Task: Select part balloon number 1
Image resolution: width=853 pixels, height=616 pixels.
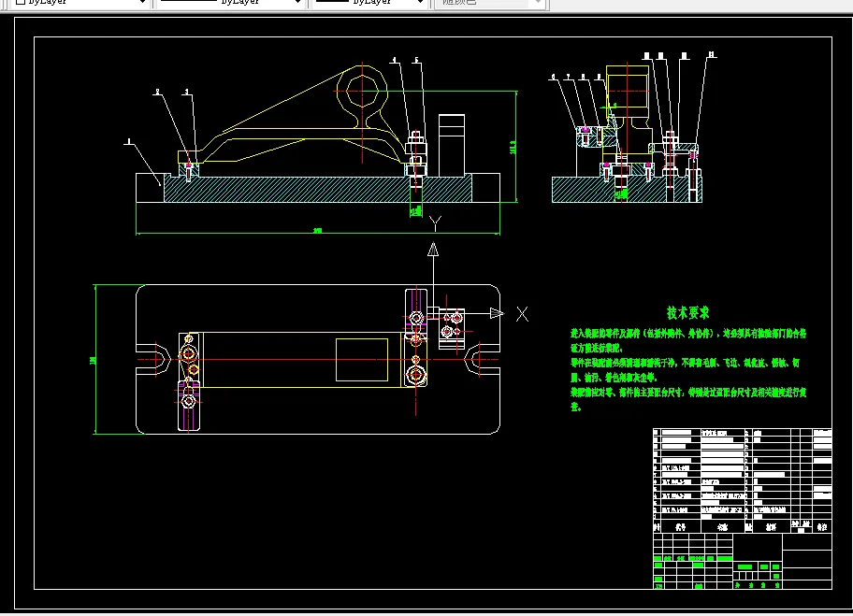Action: (x=129, y=141)
